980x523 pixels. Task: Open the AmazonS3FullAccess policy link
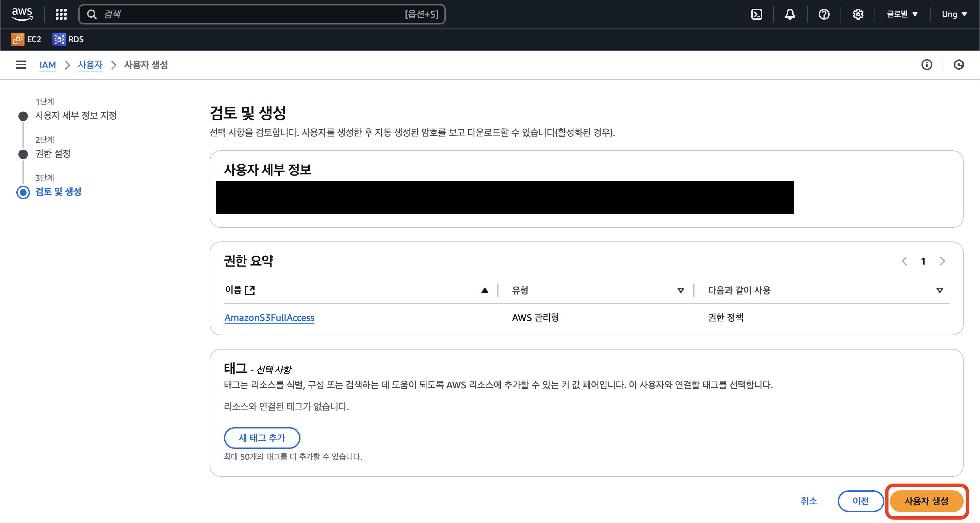(269, 317)
